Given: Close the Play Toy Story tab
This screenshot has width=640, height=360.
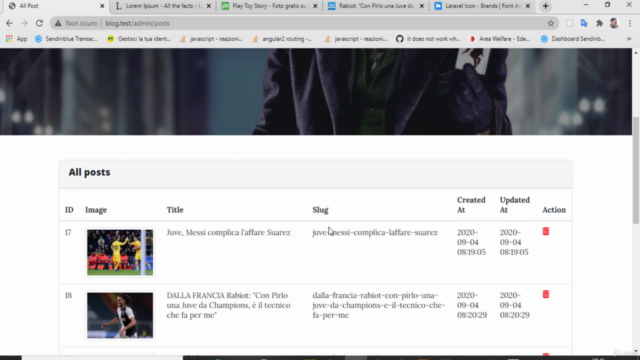Looking at the screenshot, I should [315, 6].
